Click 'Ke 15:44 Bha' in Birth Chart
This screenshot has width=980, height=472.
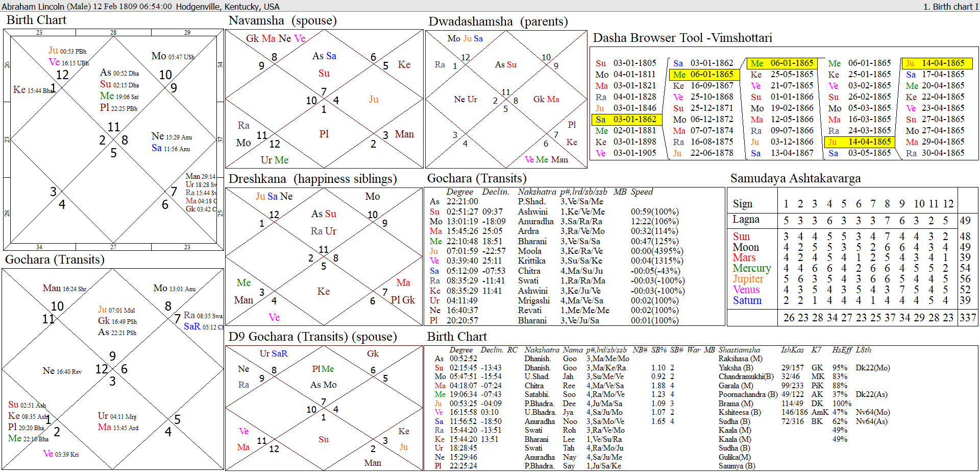(33, 90)
